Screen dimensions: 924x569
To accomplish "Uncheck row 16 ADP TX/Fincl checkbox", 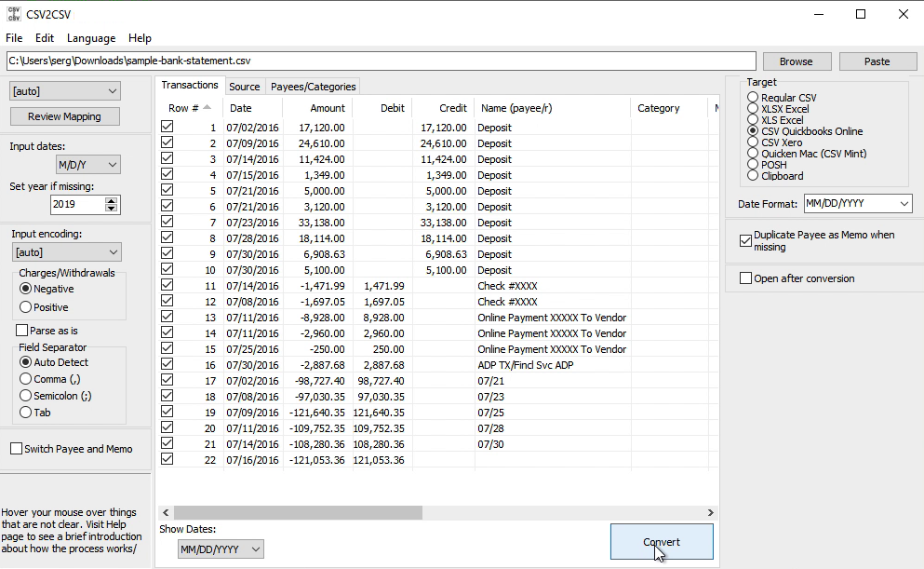I will pos(167,364).
